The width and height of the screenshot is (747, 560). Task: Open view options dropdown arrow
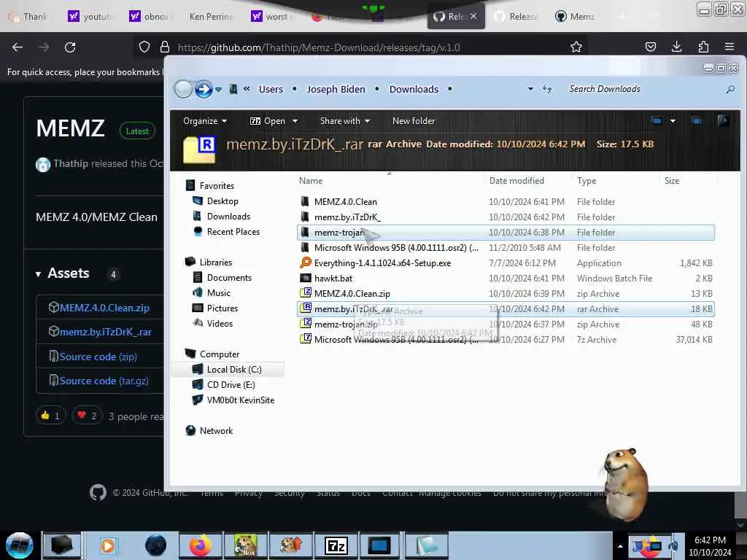pos(673,121)
